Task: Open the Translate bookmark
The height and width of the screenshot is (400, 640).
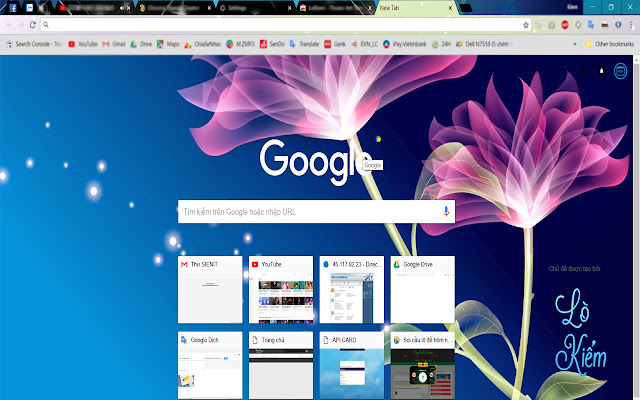Action: [304, 44]
